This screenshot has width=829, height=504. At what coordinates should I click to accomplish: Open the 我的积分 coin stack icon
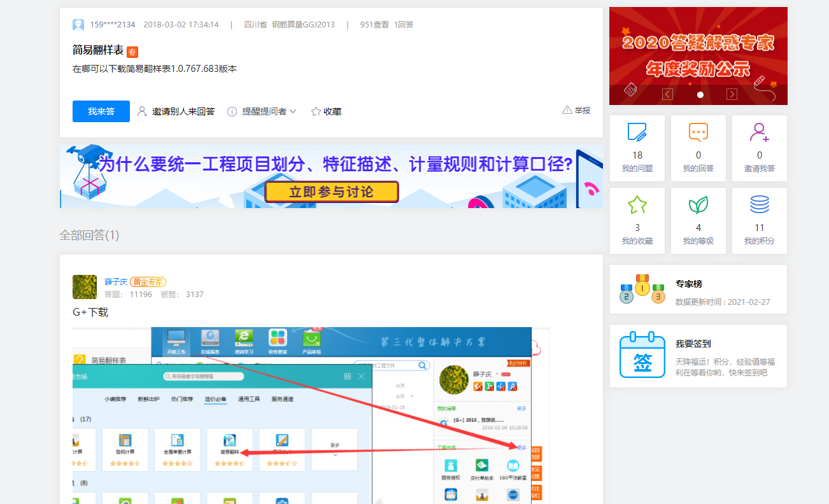[760, 205]
